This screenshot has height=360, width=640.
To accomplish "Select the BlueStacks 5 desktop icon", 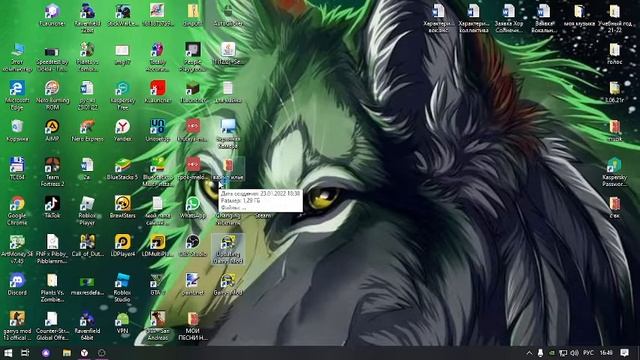I will (122, 169).
